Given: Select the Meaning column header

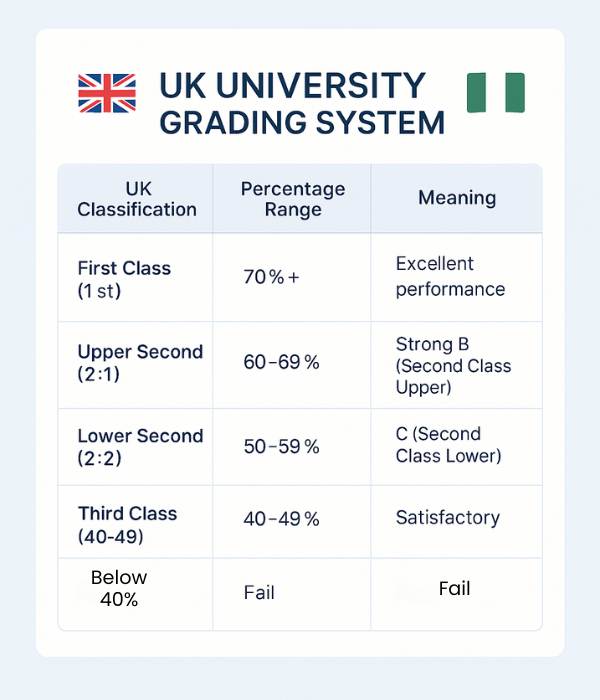Looking at the screenshot, I should click(457, 199).
